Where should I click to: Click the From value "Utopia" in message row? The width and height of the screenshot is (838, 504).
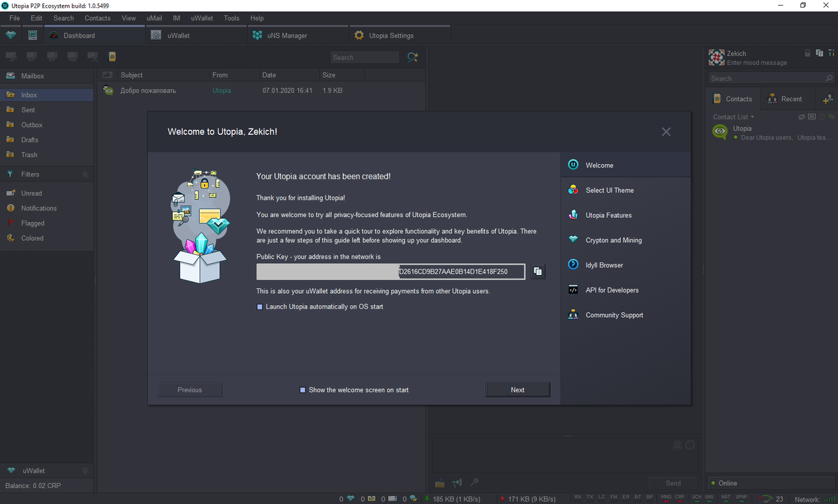pos(221,91)
